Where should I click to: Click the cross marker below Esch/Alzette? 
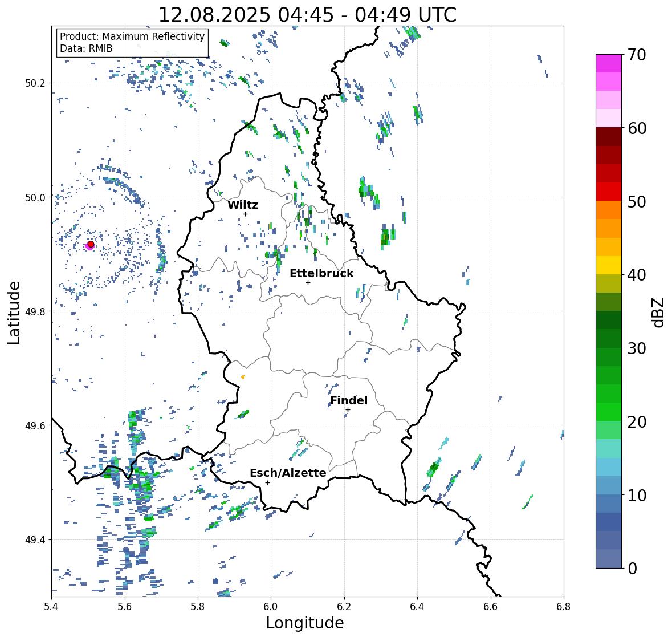pyautogui.click(x=267, y=482)
